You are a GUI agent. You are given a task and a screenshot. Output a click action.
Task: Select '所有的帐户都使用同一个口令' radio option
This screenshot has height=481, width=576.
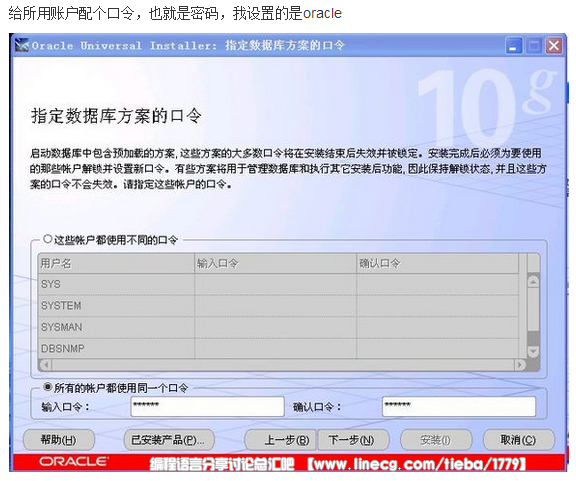coord(47,387)
